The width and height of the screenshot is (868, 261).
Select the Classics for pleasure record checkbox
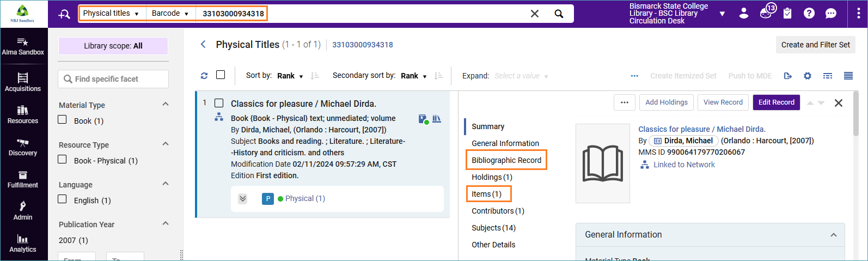pyautogui.click(x=219, y=103)
